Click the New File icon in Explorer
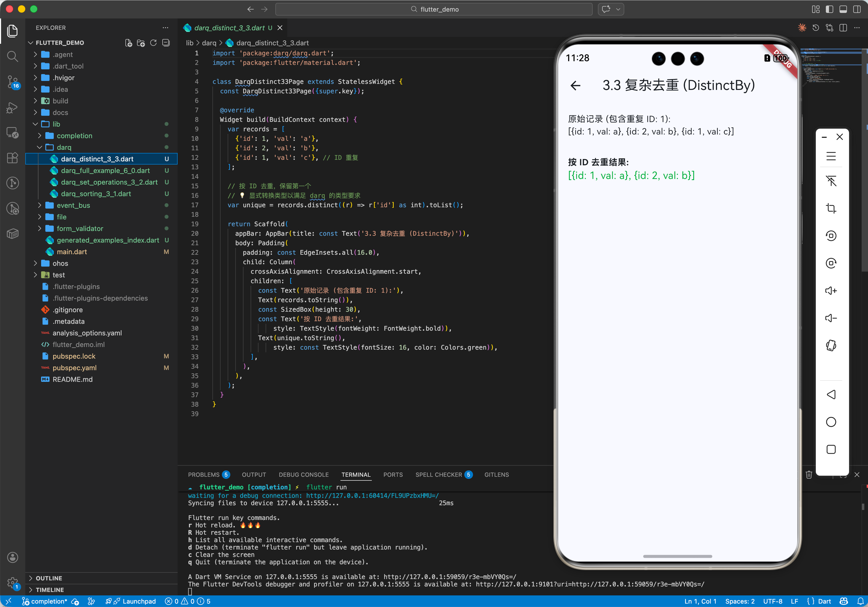Screen dimensions: 868x607 point(129,43)
